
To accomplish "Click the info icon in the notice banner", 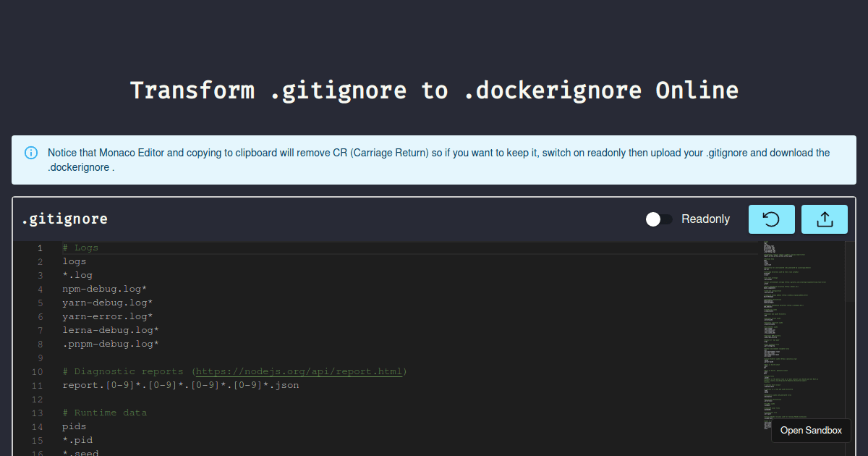I will coord(30,152).
